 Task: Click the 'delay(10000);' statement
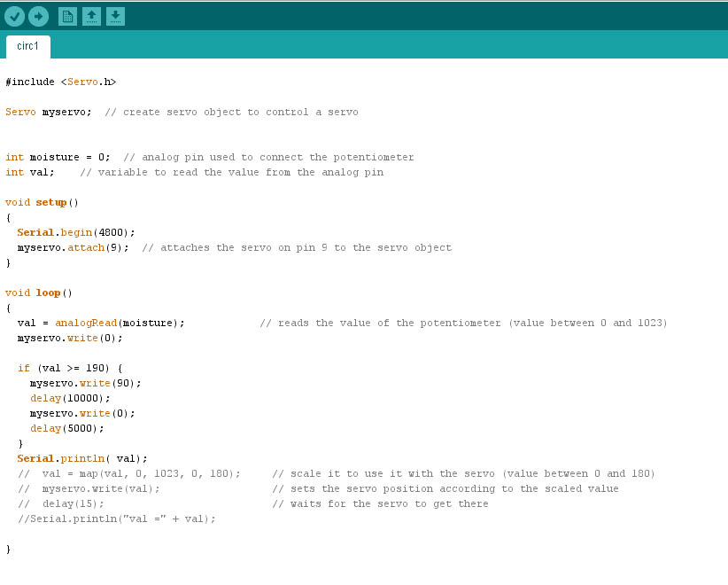point(70,398)
